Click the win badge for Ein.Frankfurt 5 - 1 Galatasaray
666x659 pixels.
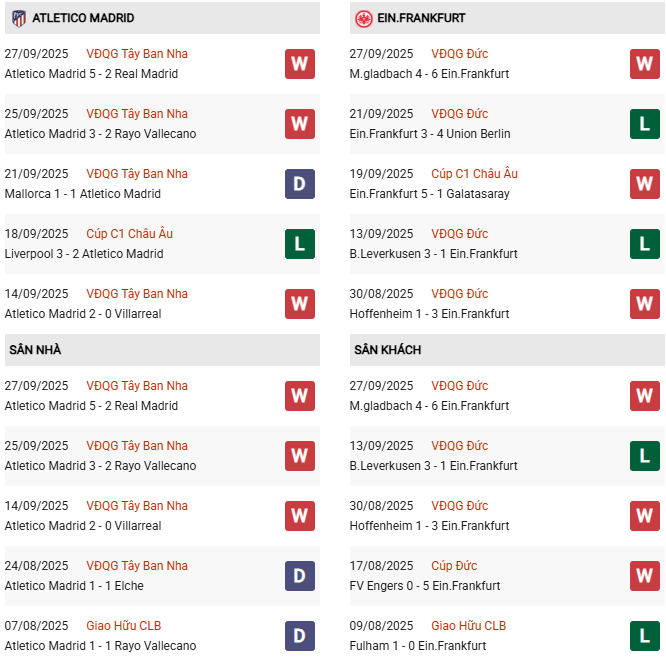point(644,184)
